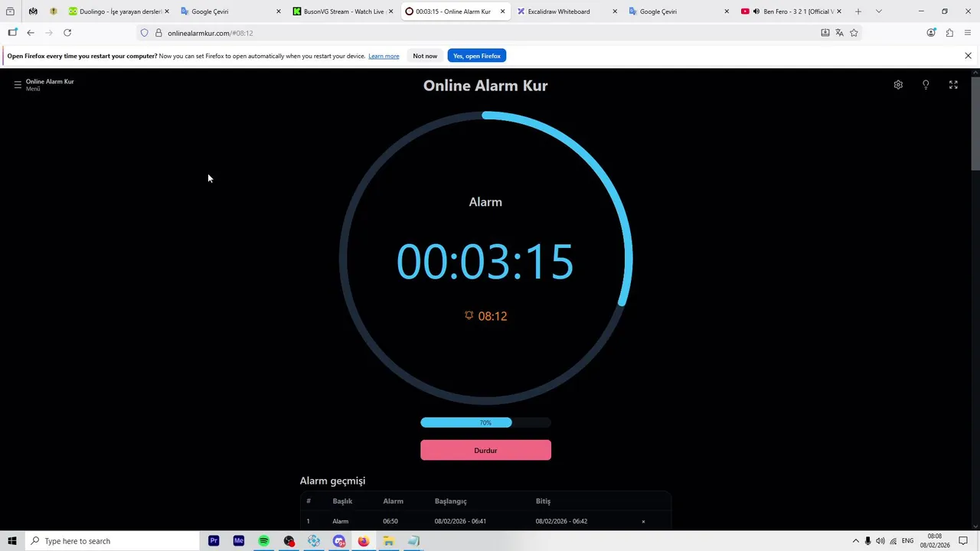
Task: Click Yes, open Firefox button
Action: coord(477,56)
